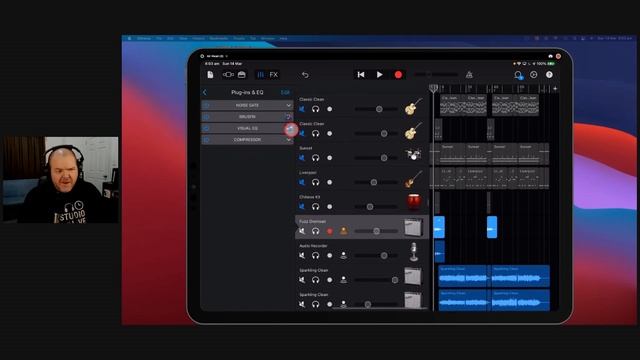Image resolution: width=640 pixels, height=360 pixels.
Task: Mute the Liverpool bass track
Action: tap(302, 182)
